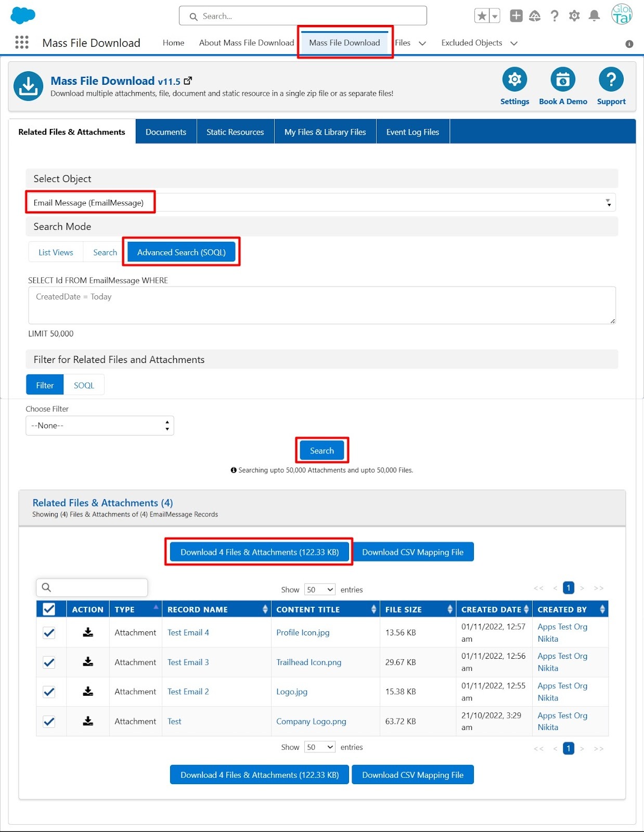Sort by Created By column arrows
Image resolution: width=644 pixels, height=832 pixels.
point(602,609)
